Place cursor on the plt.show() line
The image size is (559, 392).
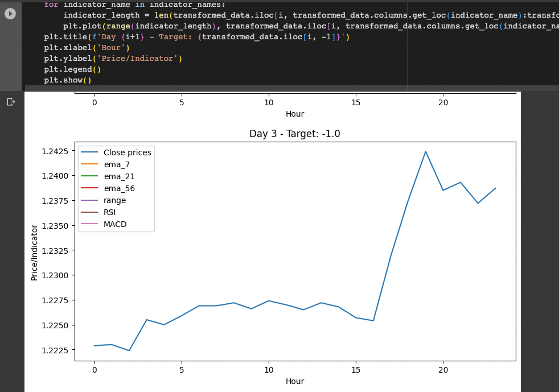click(68, 80)
